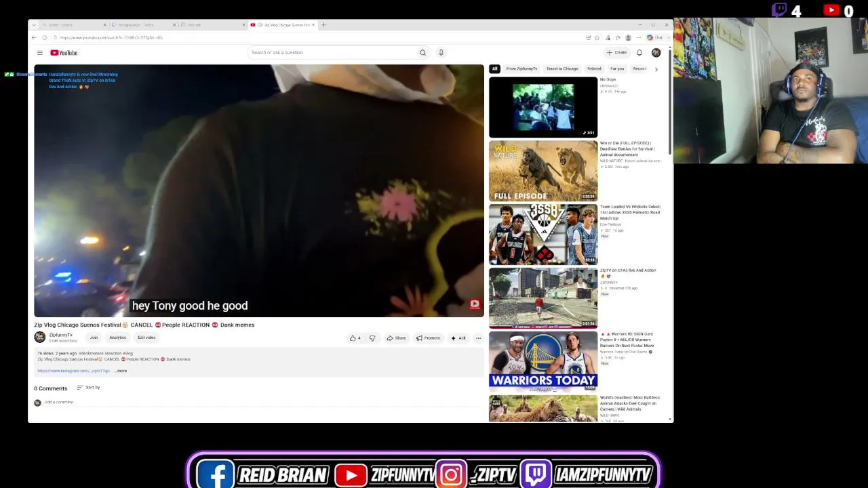Open video Analytics

point(117,338)
